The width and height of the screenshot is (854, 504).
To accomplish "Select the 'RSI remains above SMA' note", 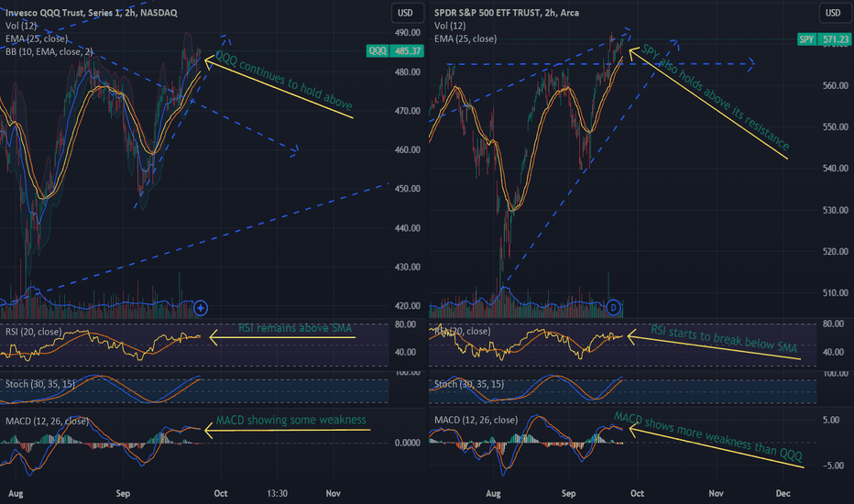I will (295, 328).
